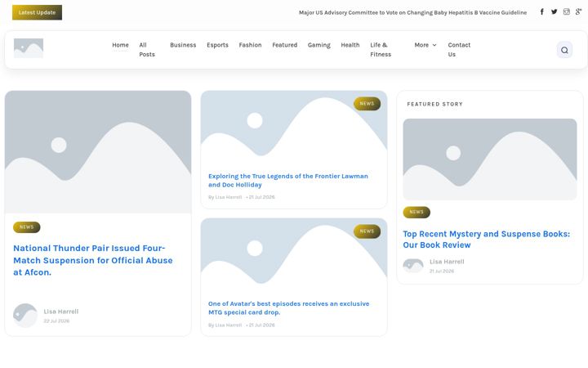
Task: Open Gaming category
Action: click(x=319, y=45)
